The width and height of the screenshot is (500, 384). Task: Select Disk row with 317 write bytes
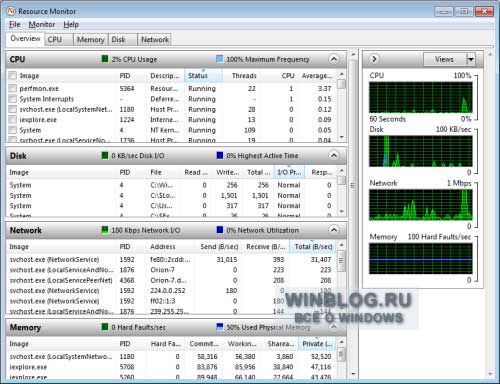172,206
